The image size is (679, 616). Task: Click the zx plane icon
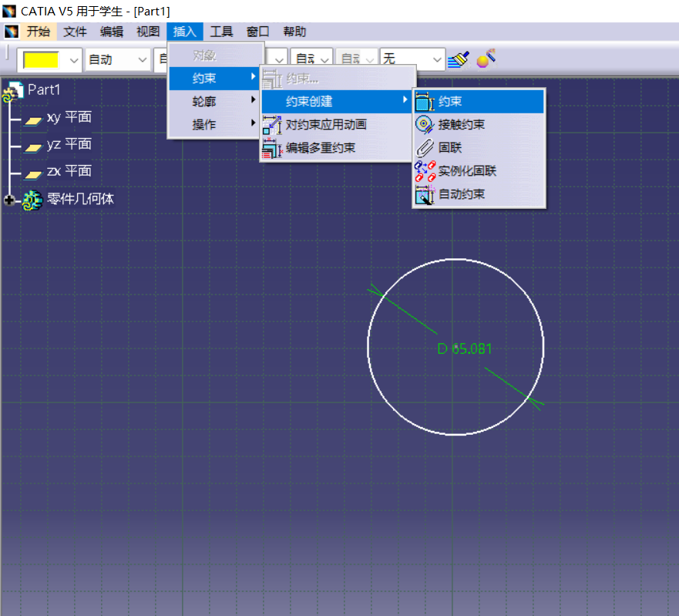33,174
